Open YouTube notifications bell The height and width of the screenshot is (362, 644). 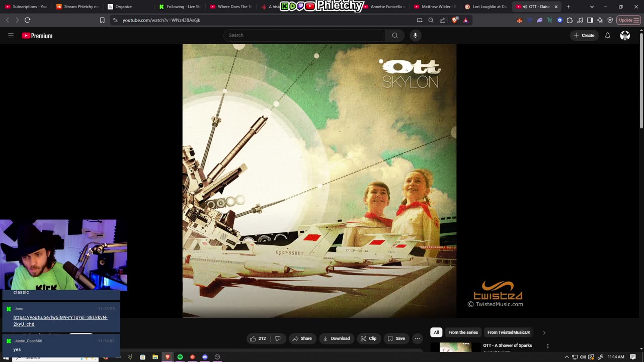click(x=607, y=35)
